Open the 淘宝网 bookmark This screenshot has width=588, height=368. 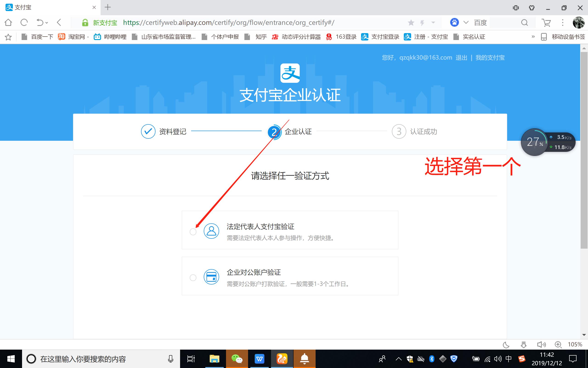[x=73, y=37]
